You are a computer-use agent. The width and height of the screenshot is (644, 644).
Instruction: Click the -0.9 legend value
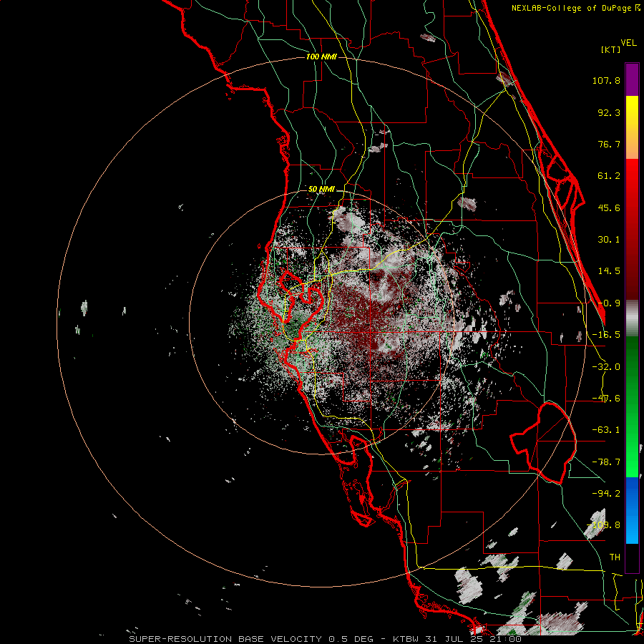click(x=609, y=303)
